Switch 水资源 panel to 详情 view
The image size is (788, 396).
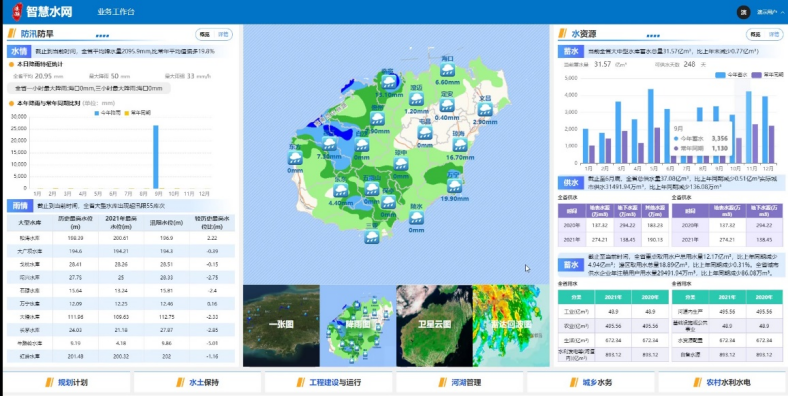(x=774, y=35)
